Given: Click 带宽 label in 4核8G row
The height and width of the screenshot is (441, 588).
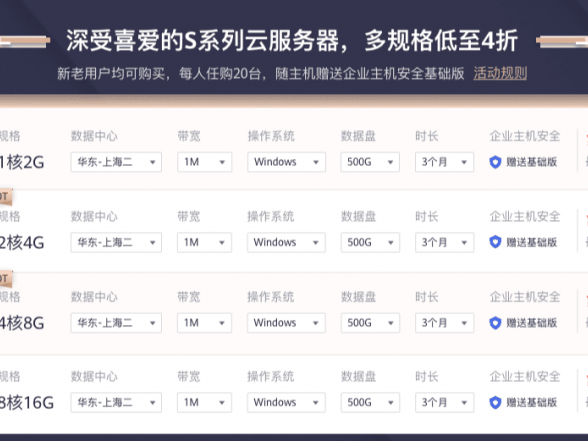Looking at the screenshot, I should (x=189, y=297).
